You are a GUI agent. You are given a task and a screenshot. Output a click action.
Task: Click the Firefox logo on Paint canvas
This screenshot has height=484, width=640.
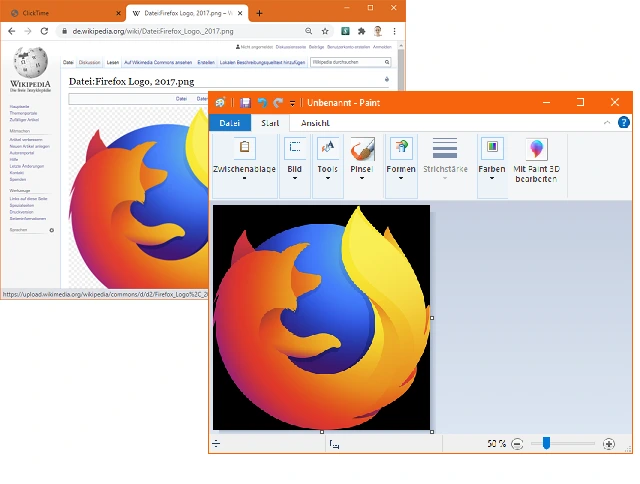322,318
